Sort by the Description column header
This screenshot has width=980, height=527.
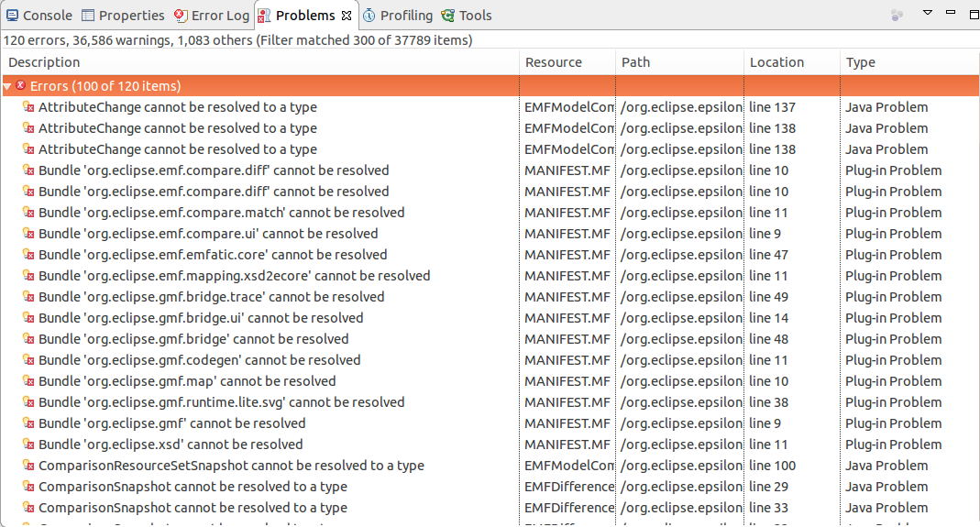coord(260,62)
